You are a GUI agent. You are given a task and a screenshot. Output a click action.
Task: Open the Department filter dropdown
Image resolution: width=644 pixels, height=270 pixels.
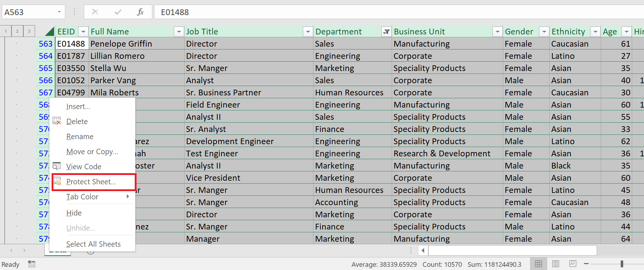(386, 32)
